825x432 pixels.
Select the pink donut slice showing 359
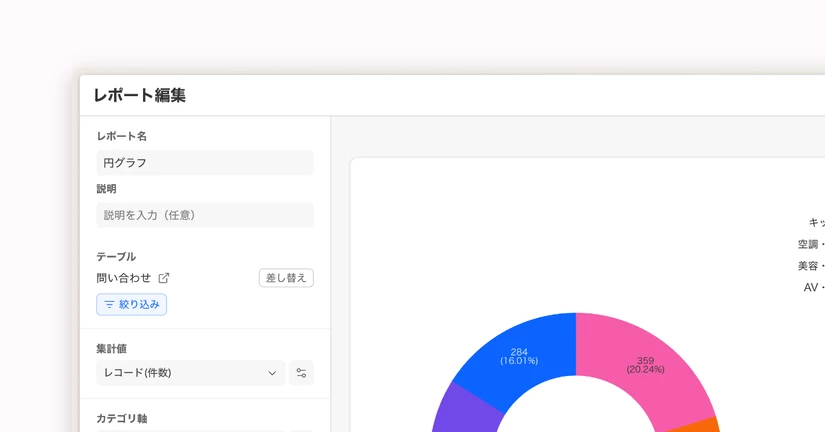pyautogui.click(x=647, y=363)
